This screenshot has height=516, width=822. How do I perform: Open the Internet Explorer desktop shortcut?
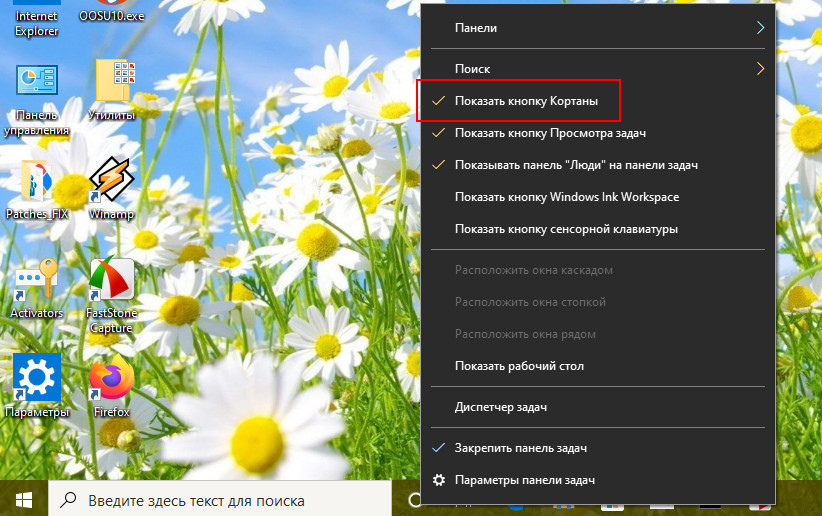point(36,19)
